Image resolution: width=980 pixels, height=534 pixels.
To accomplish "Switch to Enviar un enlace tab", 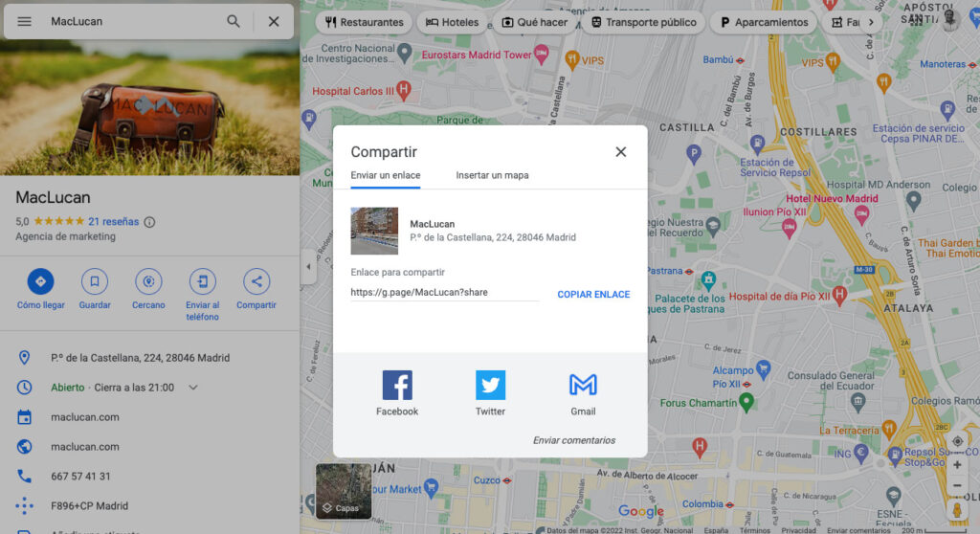I will (x=385, y=176).
